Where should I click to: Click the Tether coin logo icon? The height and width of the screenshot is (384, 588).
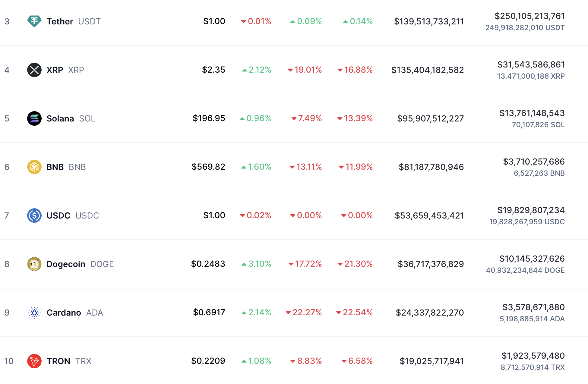tap(34, 21)
